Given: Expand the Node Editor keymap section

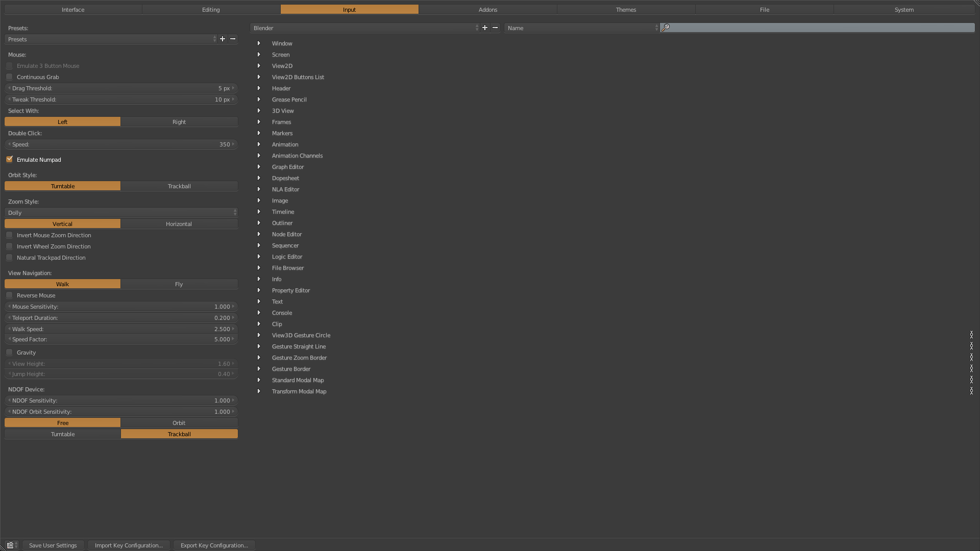Looking at the screenshot, I should click(259, 234).
